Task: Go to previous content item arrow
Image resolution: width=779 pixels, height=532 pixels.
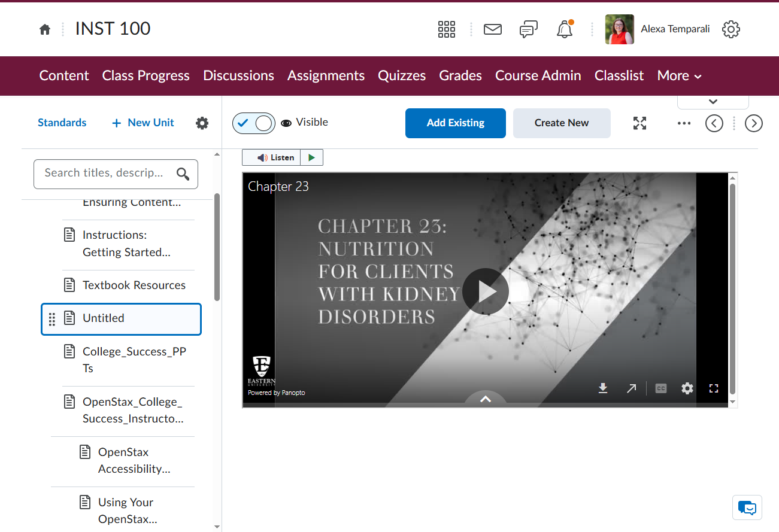Action: pyautogui.click(x=714, y=123)
